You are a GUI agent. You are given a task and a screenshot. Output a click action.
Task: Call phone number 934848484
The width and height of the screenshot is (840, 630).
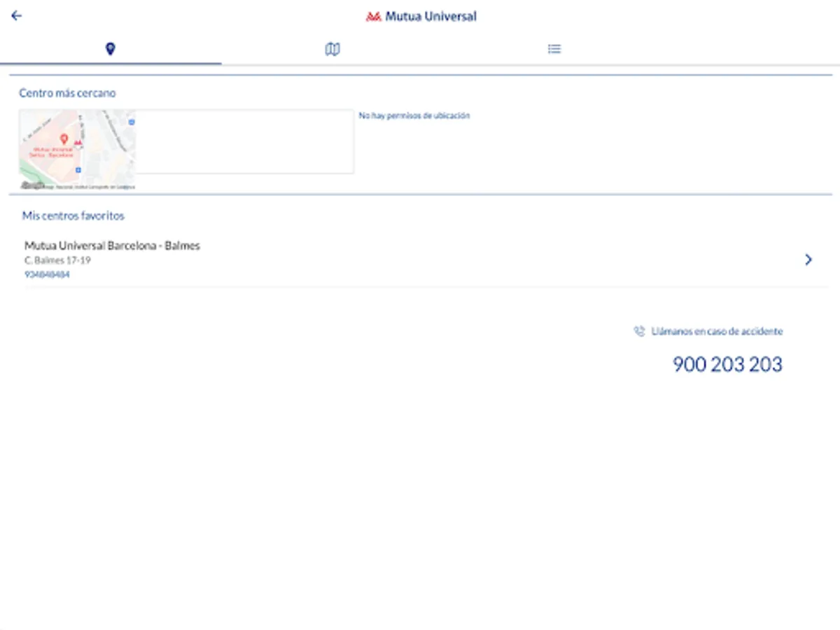coord(47,274)
